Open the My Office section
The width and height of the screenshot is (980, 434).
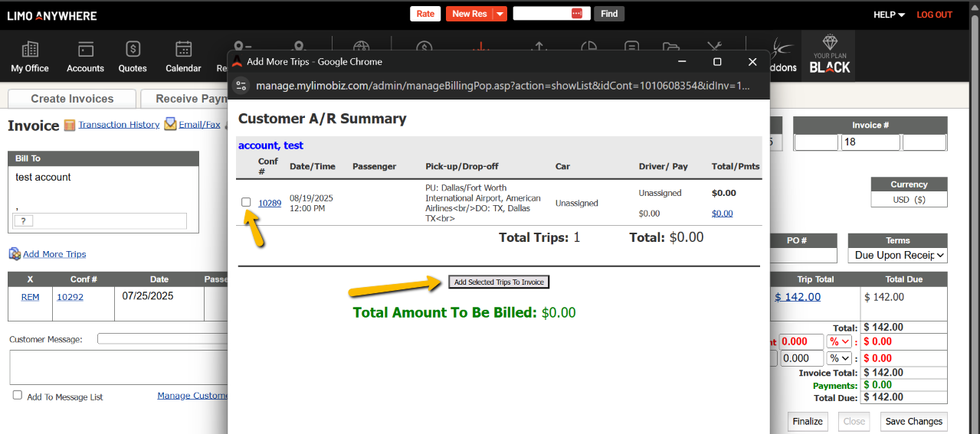point(30,57)
